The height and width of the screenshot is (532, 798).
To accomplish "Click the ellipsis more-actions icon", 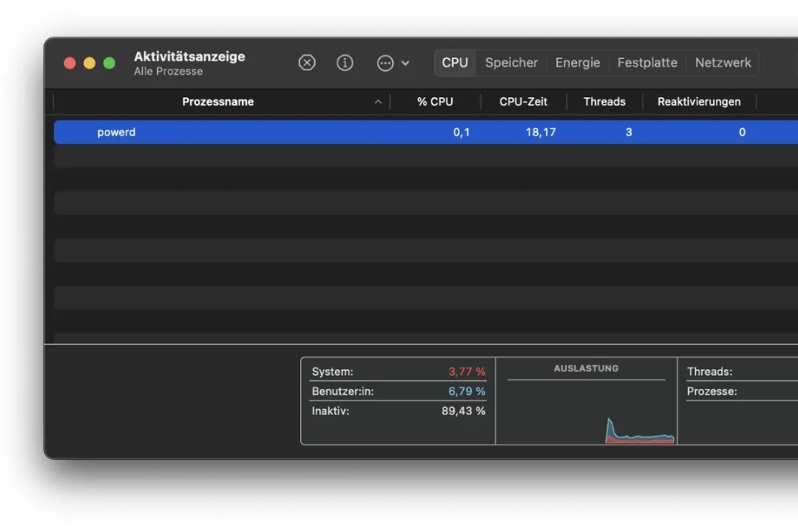I will pyautogui.click(x=385, y=63).
